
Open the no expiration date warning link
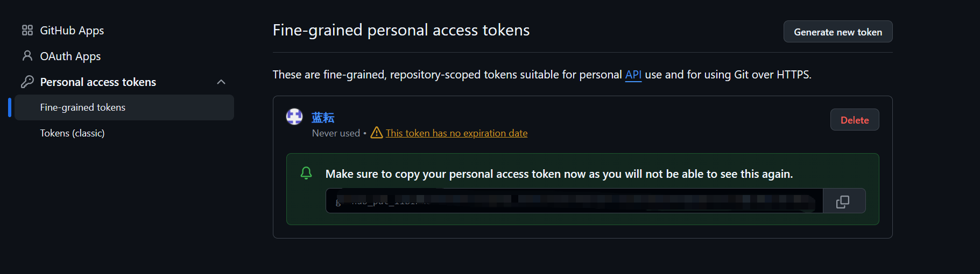coord(456,133)
